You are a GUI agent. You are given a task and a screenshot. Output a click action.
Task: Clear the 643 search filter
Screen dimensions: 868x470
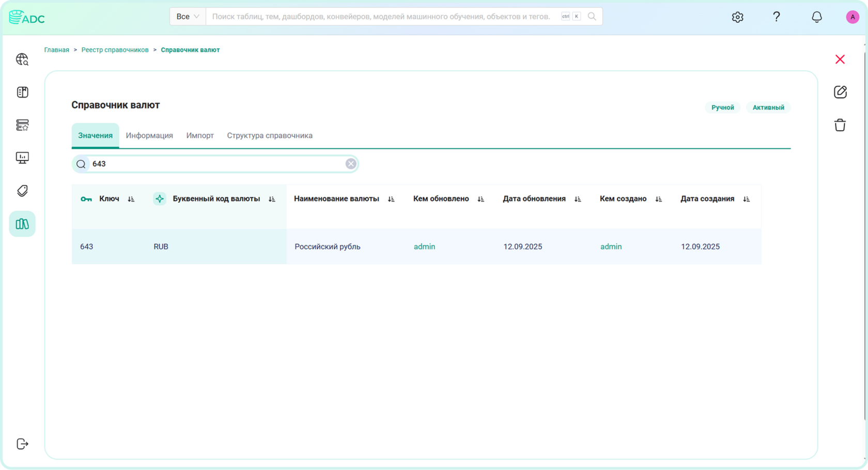point(351,164)
